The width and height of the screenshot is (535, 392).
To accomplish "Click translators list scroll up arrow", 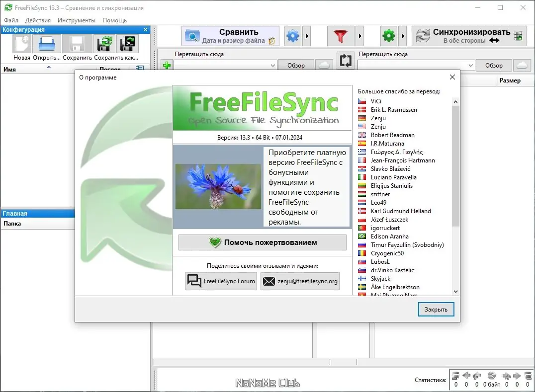I will [455, 102].
